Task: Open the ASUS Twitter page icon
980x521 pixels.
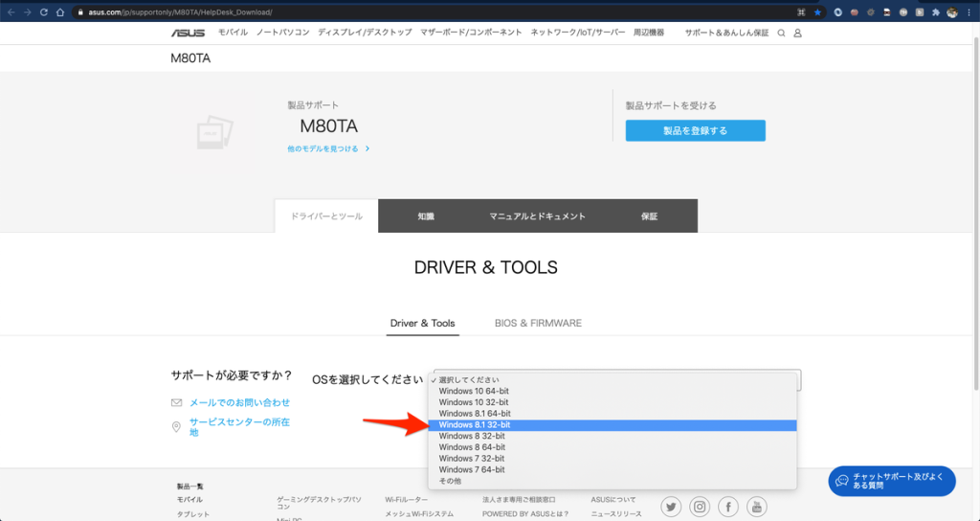Action: pyautogui.click(x=671, y=507)
